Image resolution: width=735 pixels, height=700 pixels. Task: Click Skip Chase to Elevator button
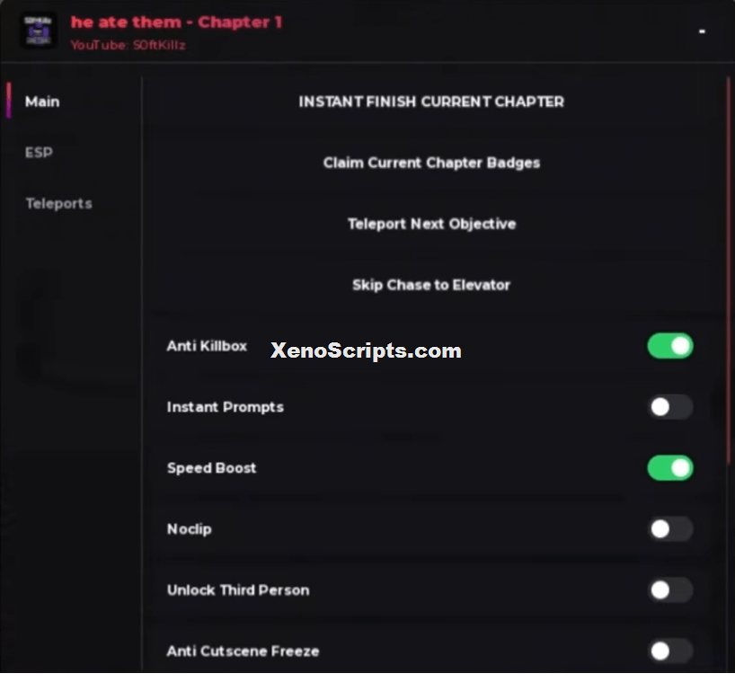[x=431, y=285]
